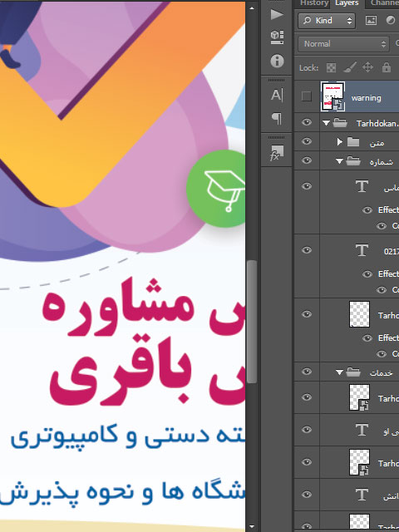
Task: Click the canvas scrollbar down arrow
Action: (251, 527)
